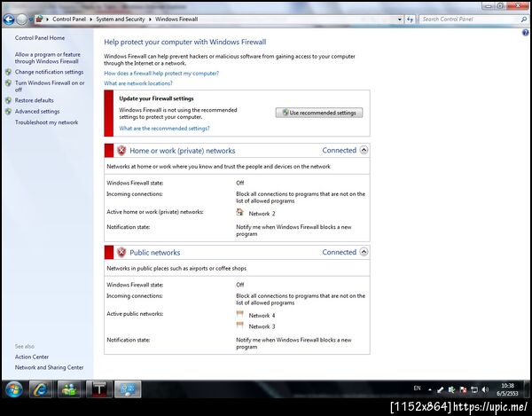This screenshot has width=532, height=416.
Task: Click the bench icon next to Network 3
Action: coord(240,326)
